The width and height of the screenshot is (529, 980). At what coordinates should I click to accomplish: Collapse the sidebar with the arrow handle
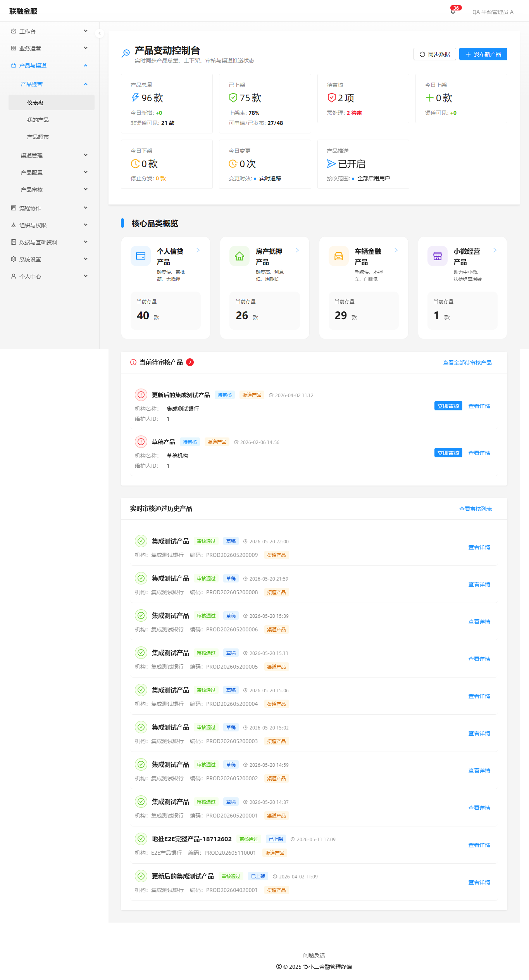(x=100, y=33)
